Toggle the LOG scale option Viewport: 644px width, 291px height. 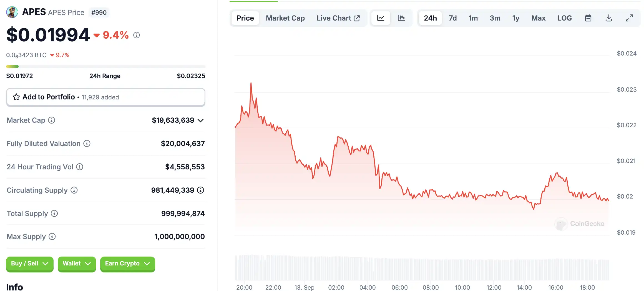click(x=564, y=18)
